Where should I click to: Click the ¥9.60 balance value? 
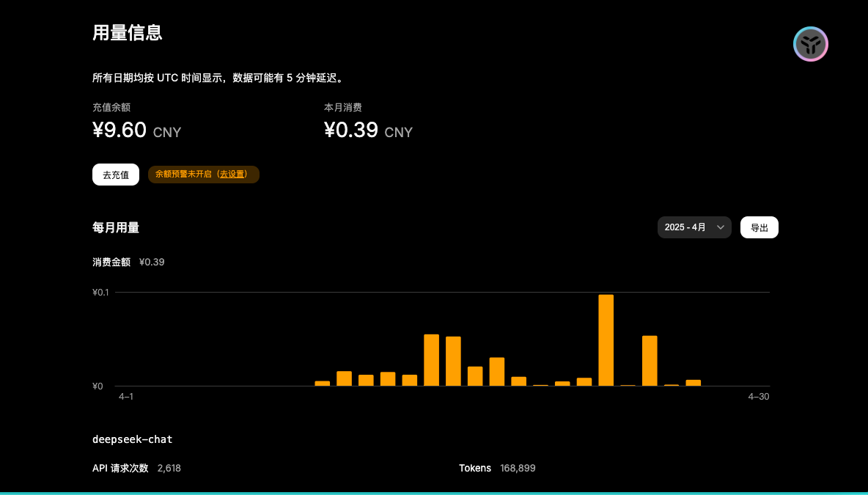(x=119, y=130)
